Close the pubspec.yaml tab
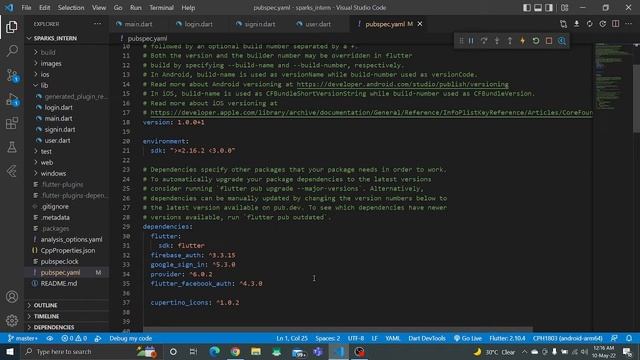This screenshot has width=640, height=360. [x=420, y=24]
